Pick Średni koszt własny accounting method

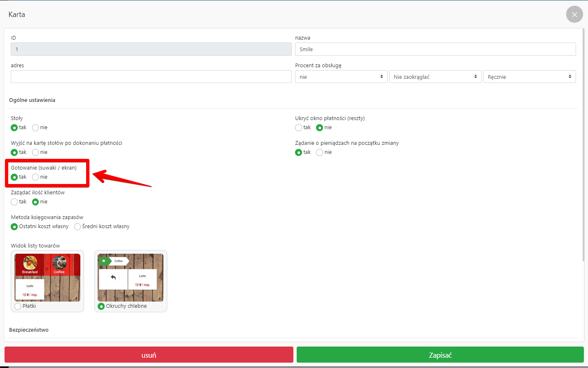(x=77, y=226)
